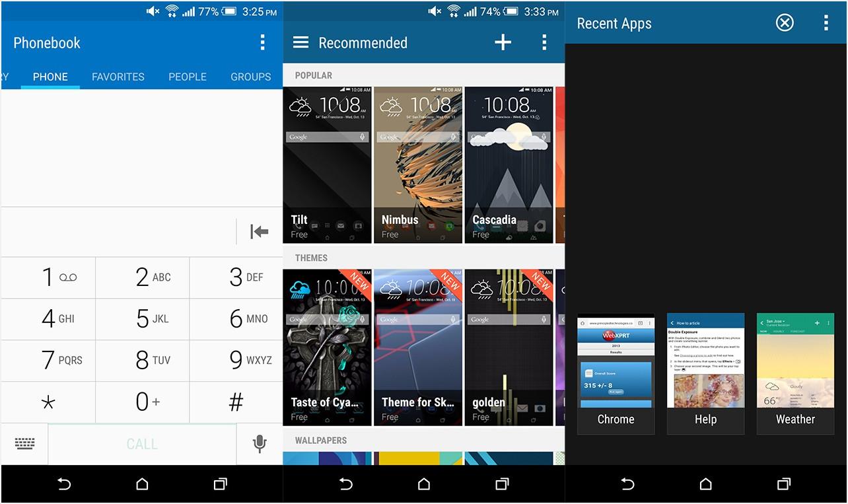Select the Cascadia theme thumbnail
The height and width of the screenshot is (504, 848).
pos(509,165)
